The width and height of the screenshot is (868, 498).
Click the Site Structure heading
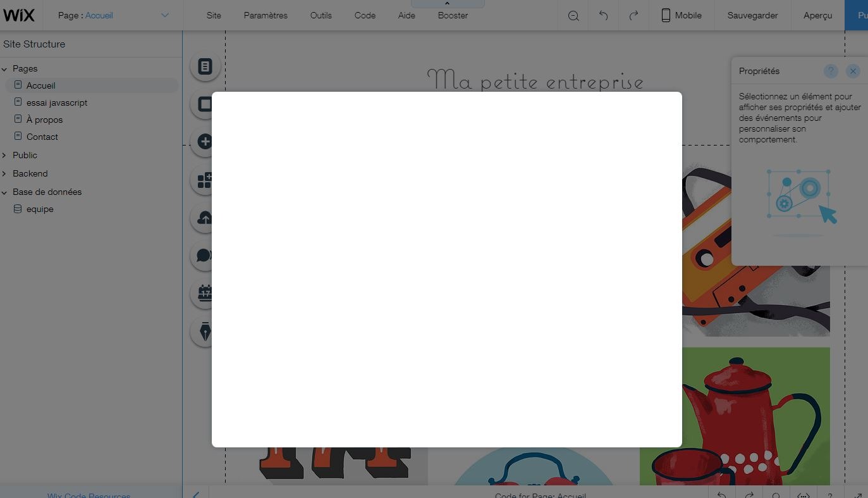pyautogui.click(x=34, y=44)
